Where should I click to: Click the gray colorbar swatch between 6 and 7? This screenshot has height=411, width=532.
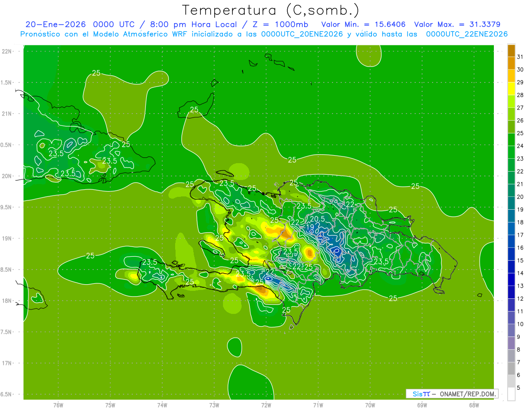point(511,369)
